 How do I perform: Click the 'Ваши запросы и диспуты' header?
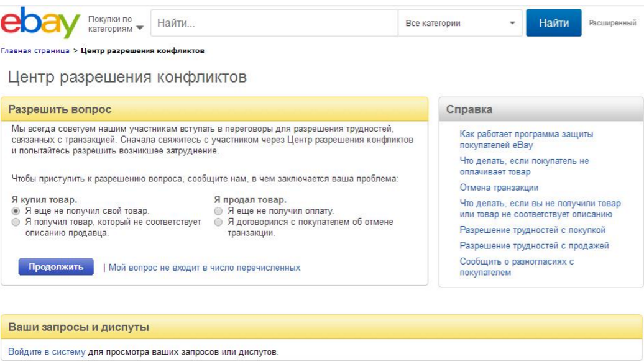[x=321, y=327]
